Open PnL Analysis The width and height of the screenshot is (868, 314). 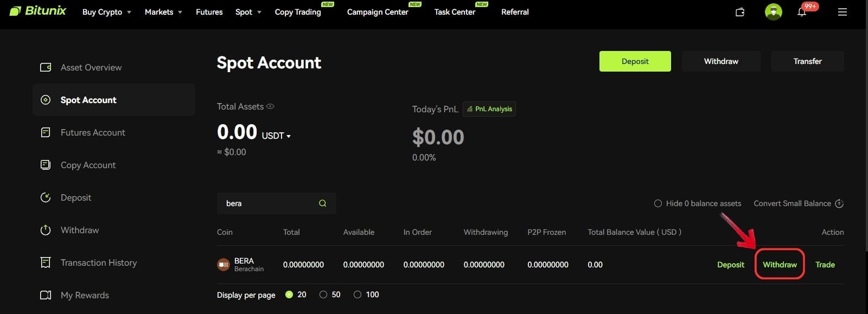pyautogui.click(x=489, y=109)
